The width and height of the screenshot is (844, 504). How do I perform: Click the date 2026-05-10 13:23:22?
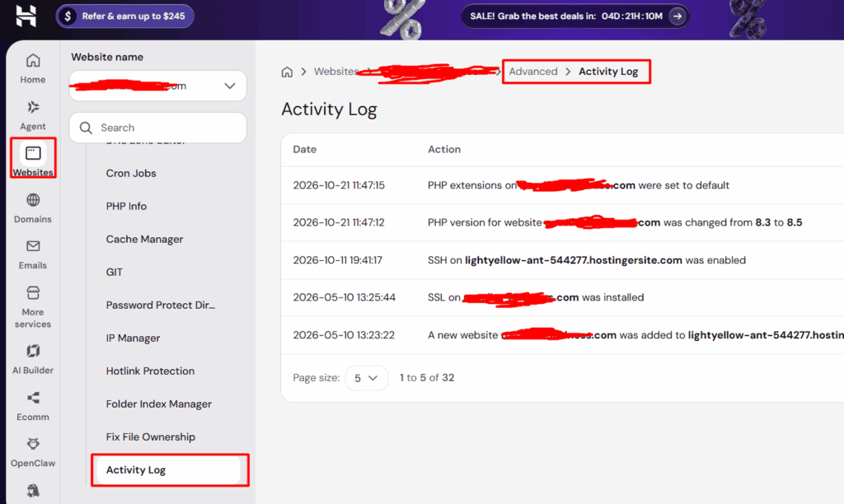point(344,335)
